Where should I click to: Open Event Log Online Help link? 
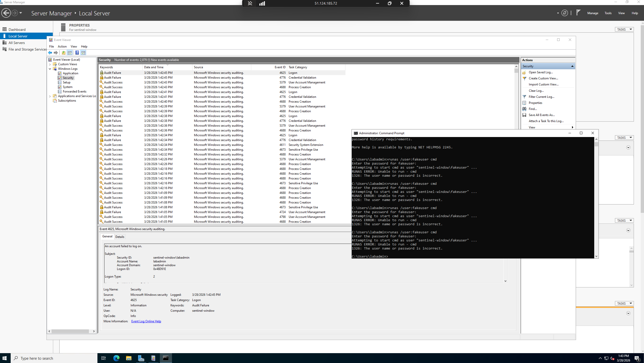[x=146, y=321]
